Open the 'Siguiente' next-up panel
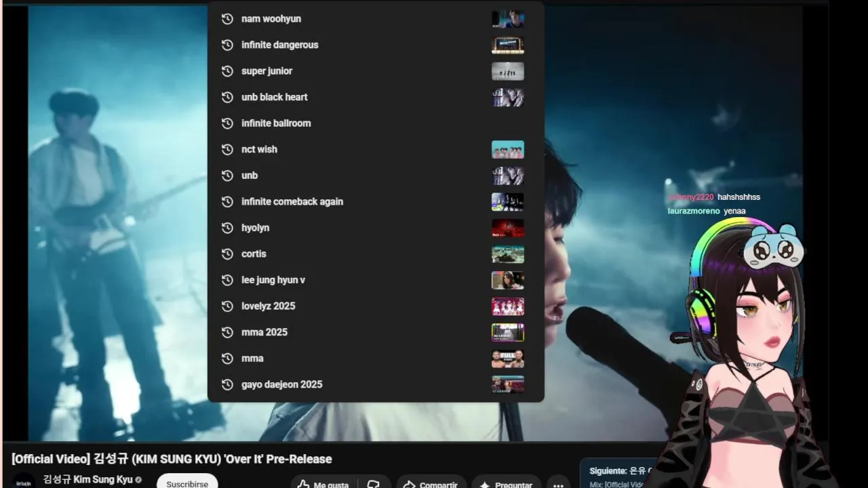Image resolution: width=868 pixels, height=488 pixels. point(617,474)
